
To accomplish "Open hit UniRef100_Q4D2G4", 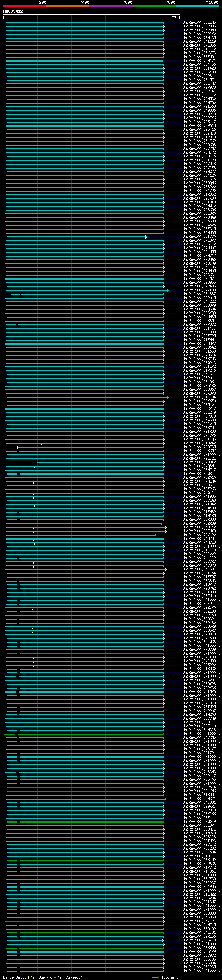I will coord(199,539).
